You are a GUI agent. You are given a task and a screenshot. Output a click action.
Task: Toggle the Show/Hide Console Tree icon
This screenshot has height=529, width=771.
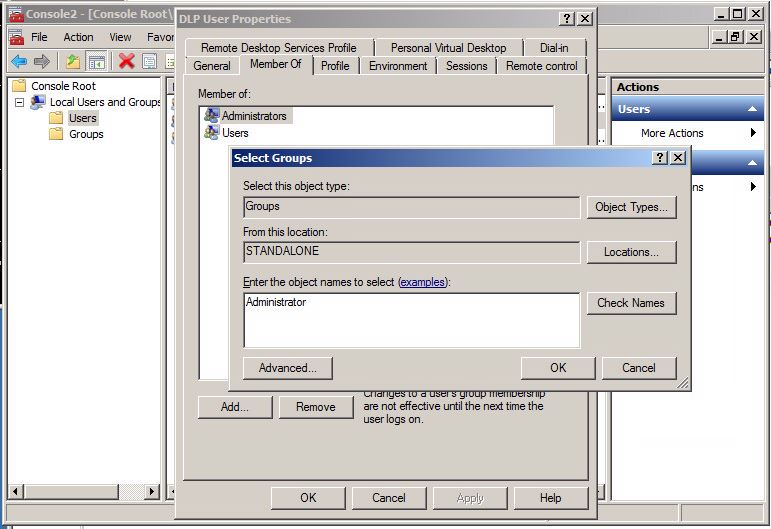click(x=97, y=62)
